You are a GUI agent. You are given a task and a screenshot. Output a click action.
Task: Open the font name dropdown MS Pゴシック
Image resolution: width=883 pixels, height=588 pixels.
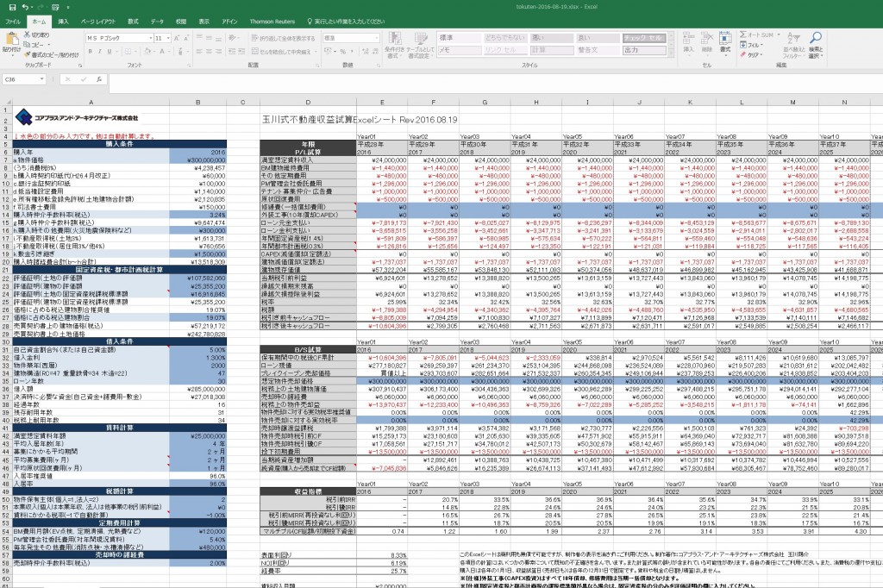click(151, 38)
